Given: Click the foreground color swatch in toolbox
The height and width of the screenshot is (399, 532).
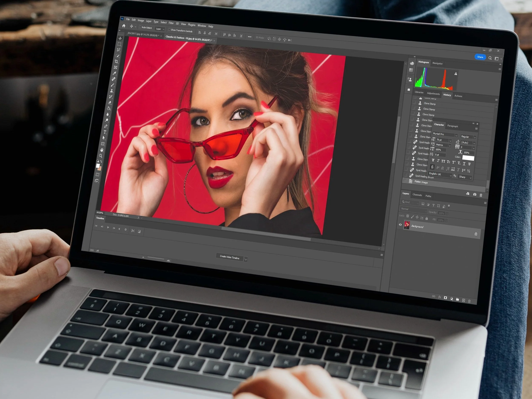Looking at the screenshot, I should tap(98, 166).
